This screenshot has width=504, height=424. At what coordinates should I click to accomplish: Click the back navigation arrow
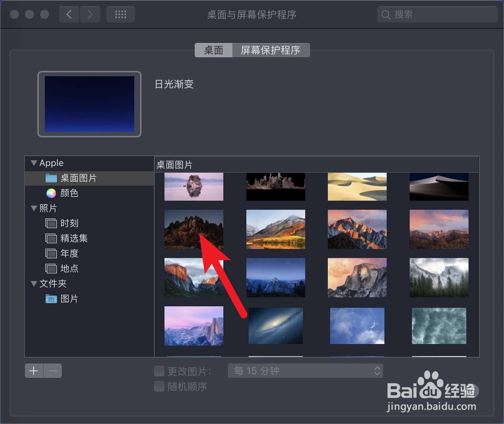(x=69, y=14)
